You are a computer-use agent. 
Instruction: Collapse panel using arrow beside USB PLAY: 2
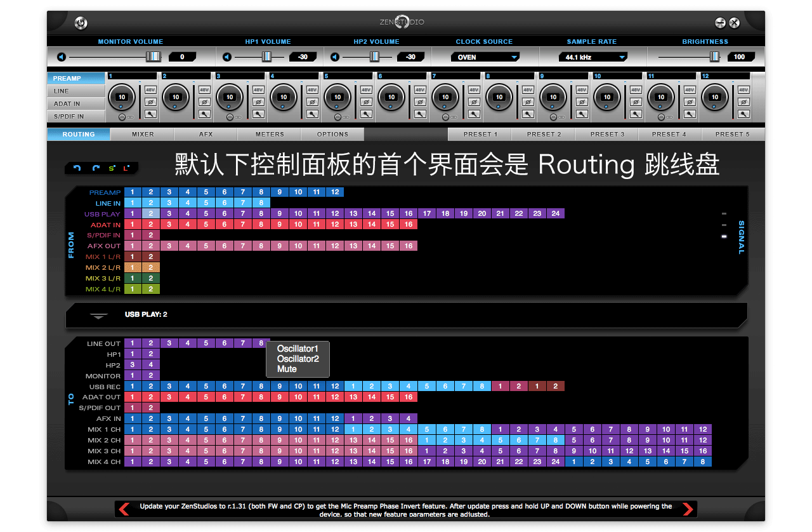click(x=98, y=316)
